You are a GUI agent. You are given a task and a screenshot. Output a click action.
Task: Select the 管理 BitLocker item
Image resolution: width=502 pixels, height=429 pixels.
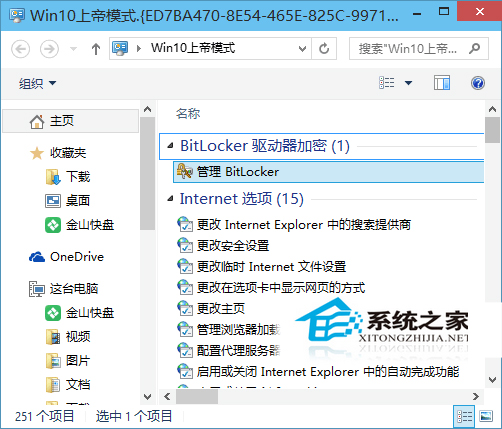pos(329,172)
